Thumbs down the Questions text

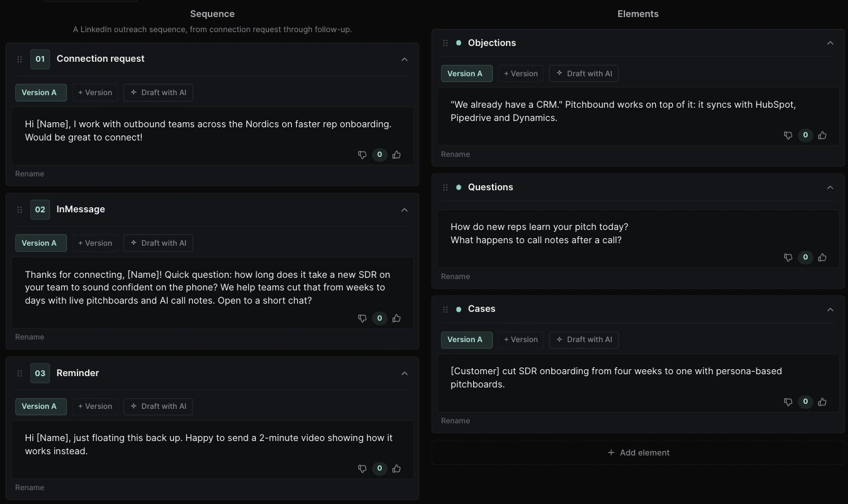pos(788,257)
